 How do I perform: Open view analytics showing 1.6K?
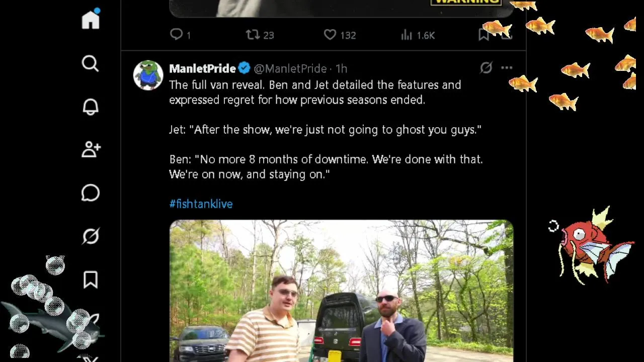point(407,35)
